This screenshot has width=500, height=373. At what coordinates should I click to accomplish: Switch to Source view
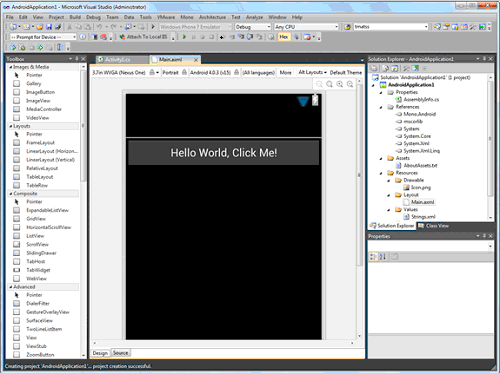click(120, 353)
